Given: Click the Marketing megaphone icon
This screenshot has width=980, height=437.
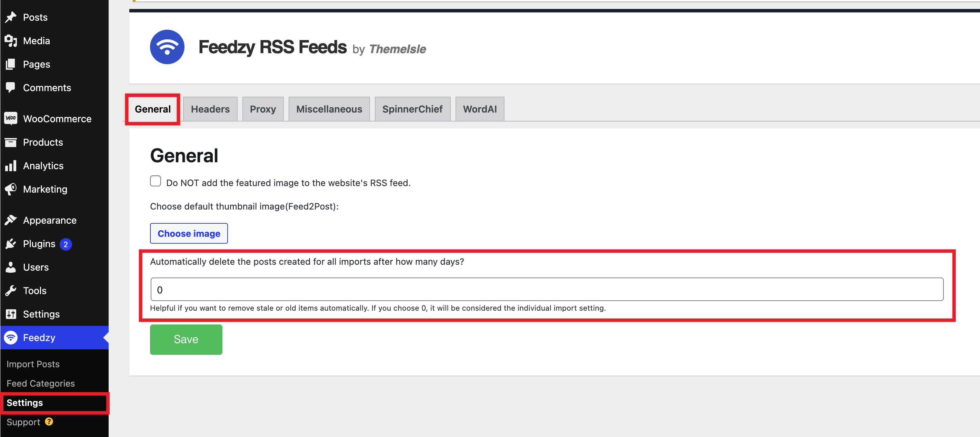Looking at the screenshot, I should [x=11, y=189].
